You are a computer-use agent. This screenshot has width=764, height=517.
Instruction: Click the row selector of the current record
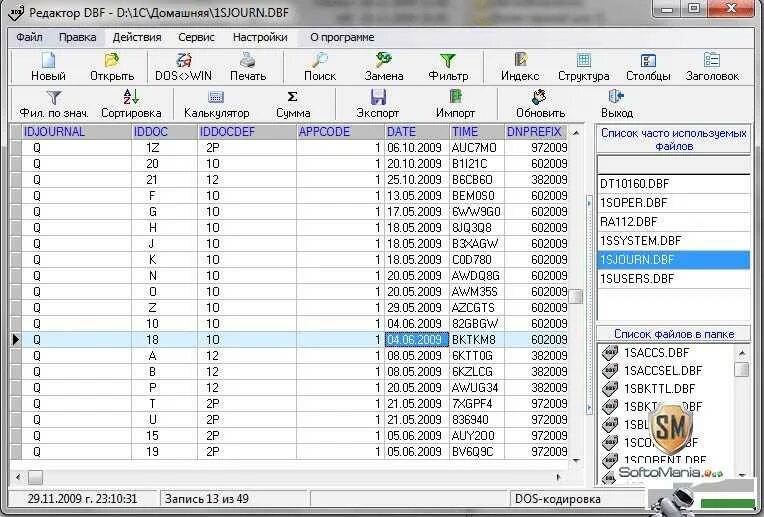pyautogui.click(x=16, y=340)
